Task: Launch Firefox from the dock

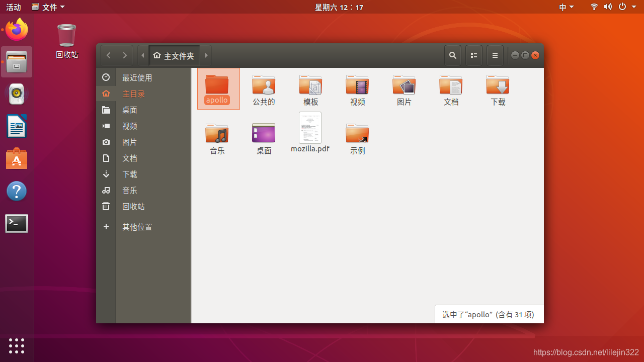Action: coord(17,29)
